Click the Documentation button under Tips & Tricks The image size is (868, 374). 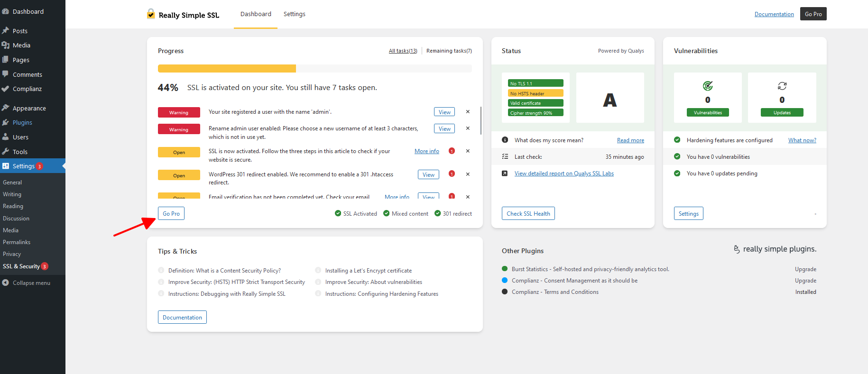182,317
